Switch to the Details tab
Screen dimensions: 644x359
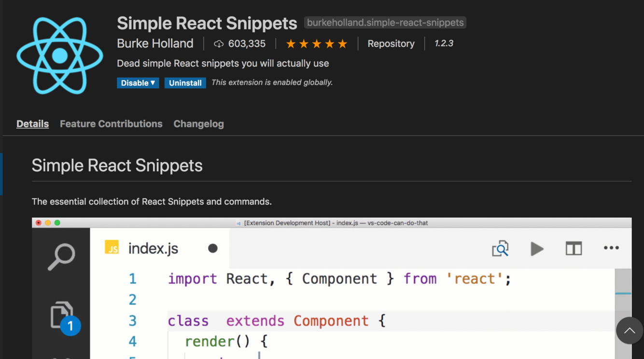(32, 124)
